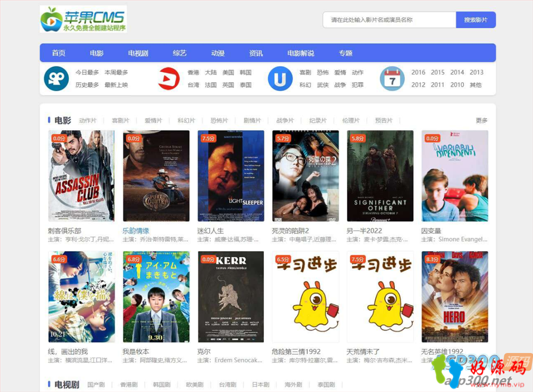Open the 动漫 nav tab
Screen dimensions: 533x392
(218, 53)
